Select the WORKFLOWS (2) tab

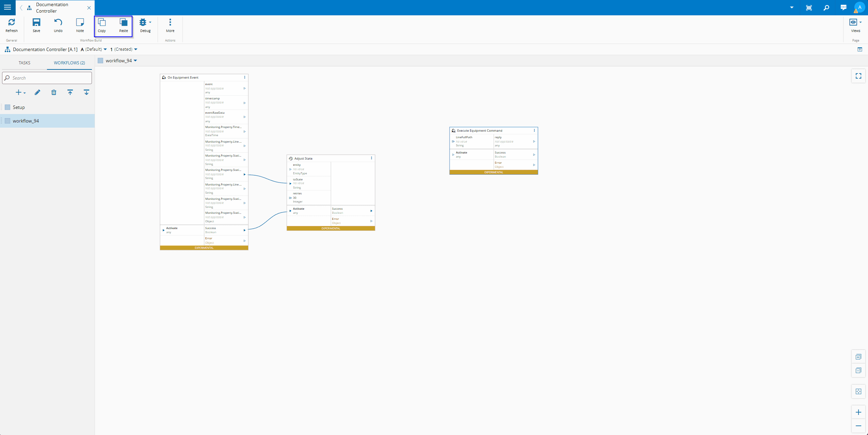pyautogui.click(x=69, y=63)
